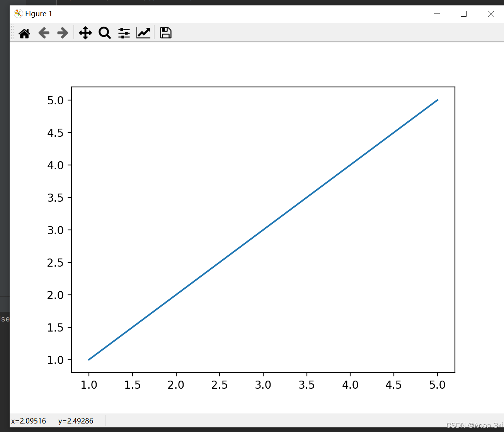Click the y-axis tick label 1.0
Image resolution: width=504 pixels, height=432 pixels.
coord(55,360)
